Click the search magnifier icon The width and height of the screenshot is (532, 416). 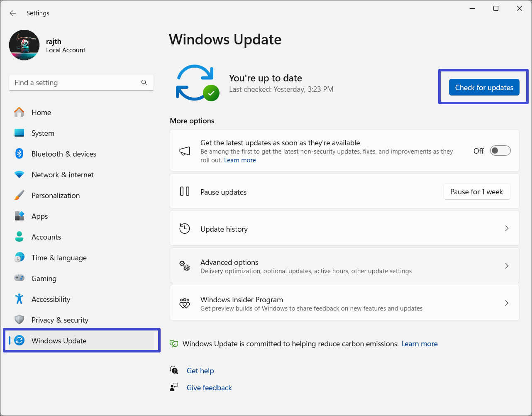point(144,83)
